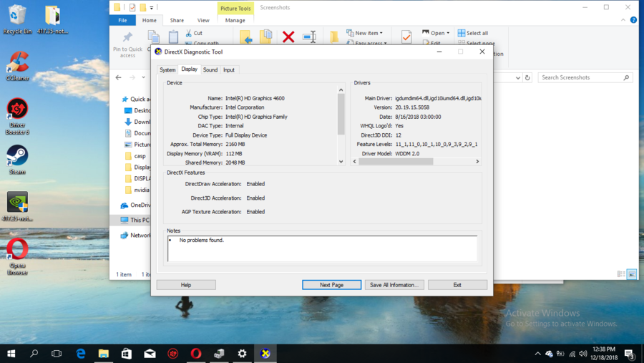Screen dimensions: 644x363
Task: Open the Windows Start menu
Action: click(x=11, y=354)
